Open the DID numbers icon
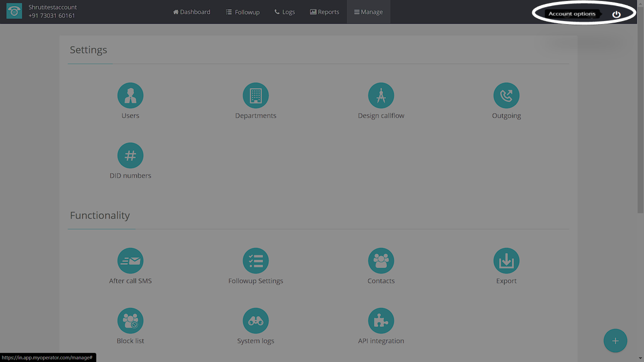The height and width of the screenshot is (362, 644). [130, 156]
